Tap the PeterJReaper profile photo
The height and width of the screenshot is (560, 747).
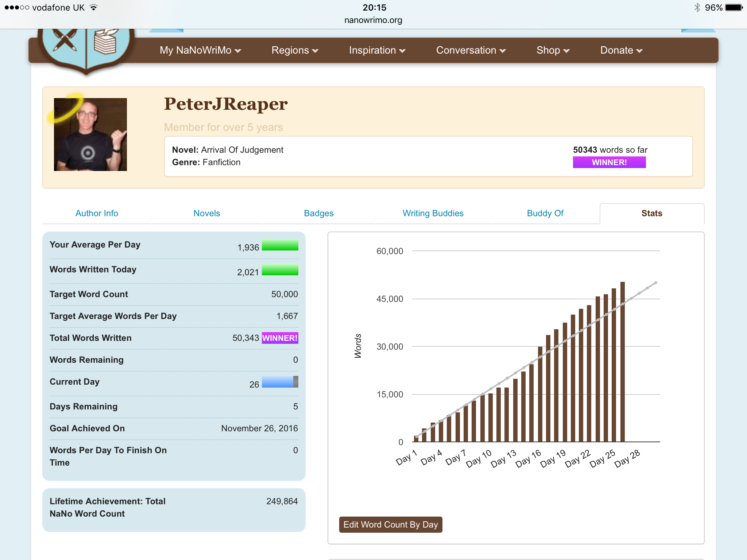click(90, 134)
